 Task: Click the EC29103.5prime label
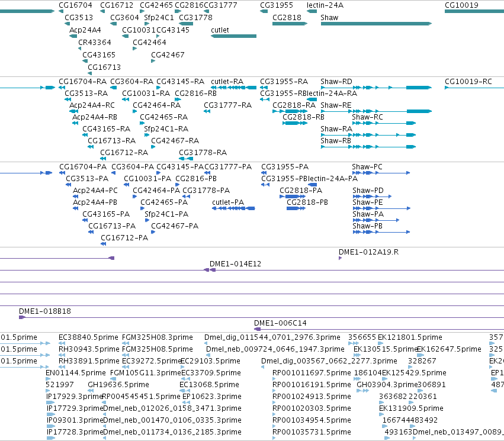click(x=210, y=361)
